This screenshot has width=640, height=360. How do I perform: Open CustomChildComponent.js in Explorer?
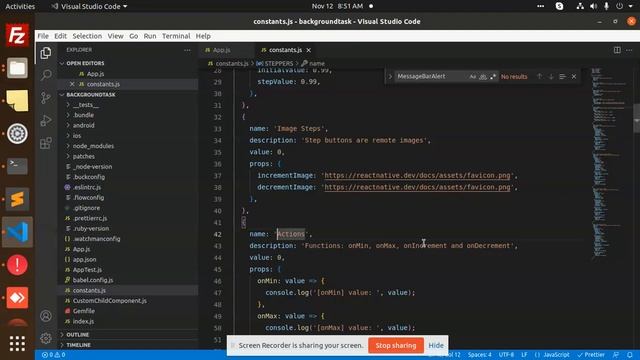coord(109,300)
